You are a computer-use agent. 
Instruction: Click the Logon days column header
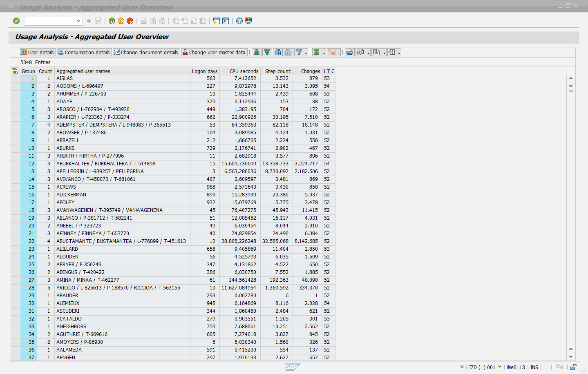[x=205, y=71]
